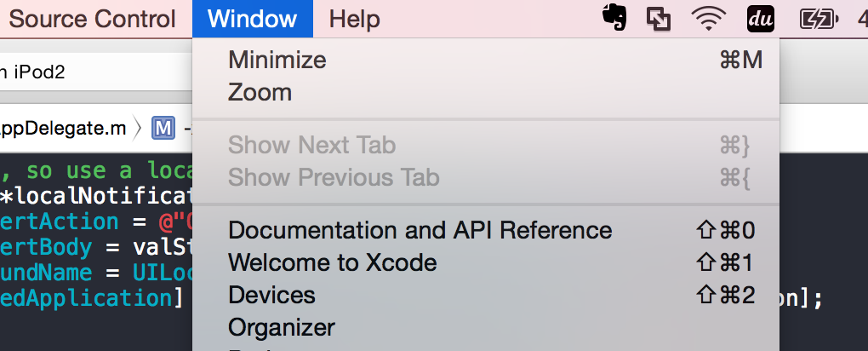The height and width of the screenshot is (351, 868).
Task: Click the overlapping-windows menu bar icon
Action: (659, 20)
